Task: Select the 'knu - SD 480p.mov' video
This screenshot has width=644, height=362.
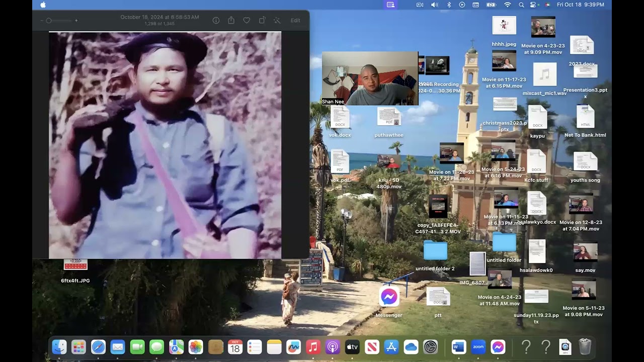Action: pos(389,162)
